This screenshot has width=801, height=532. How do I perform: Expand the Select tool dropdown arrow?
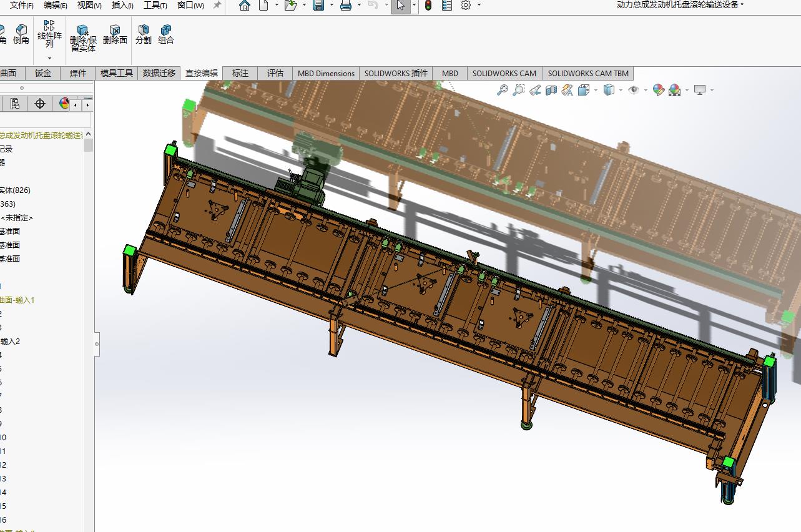414,5
